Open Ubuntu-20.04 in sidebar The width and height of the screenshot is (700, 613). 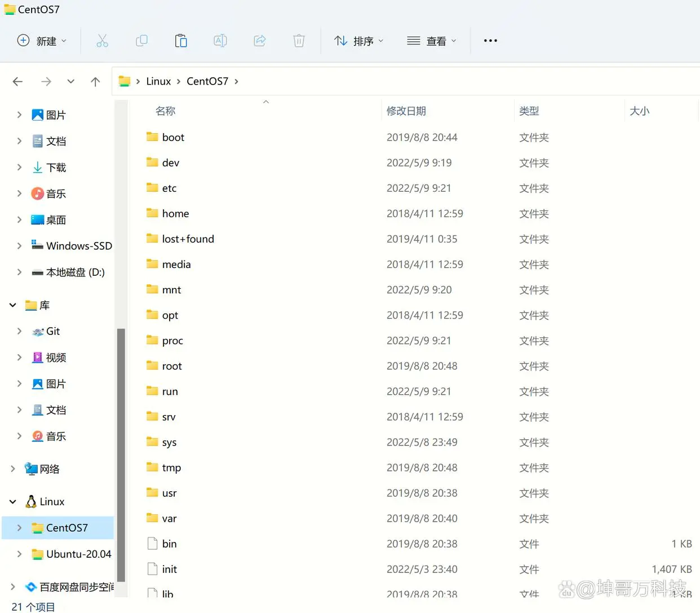click(x=72, y=554)
